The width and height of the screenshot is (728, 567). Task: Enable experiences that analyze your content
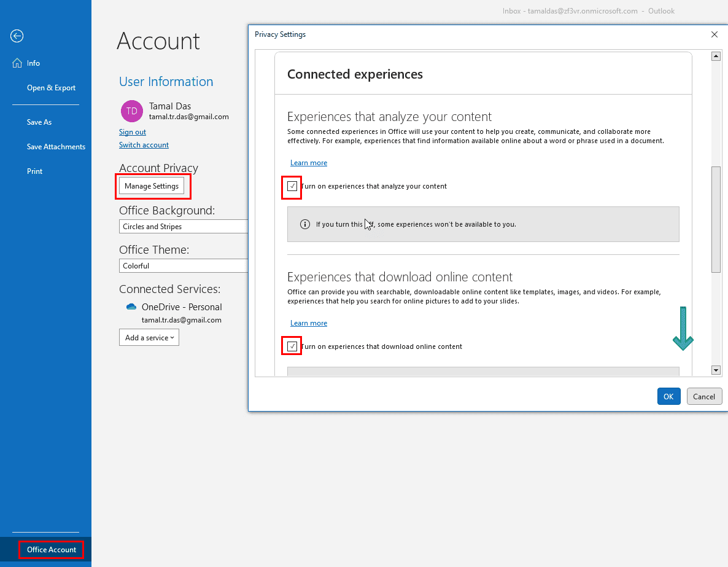291,186
